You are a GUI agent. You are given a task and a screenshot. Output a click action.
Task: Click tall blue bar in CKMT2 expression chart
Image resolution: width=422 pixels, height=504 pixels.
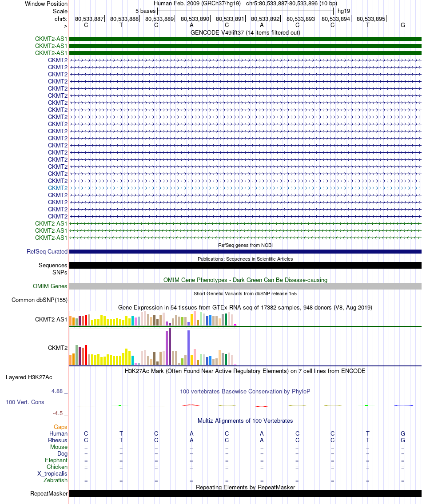(188, 348)
